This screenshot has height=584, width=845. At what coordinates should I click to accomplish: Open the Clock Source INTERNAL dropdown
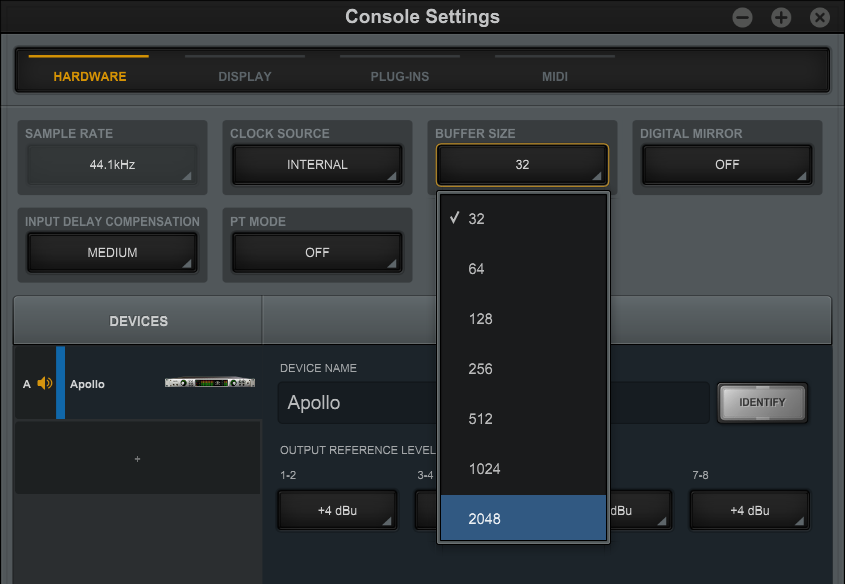[317, 164]
